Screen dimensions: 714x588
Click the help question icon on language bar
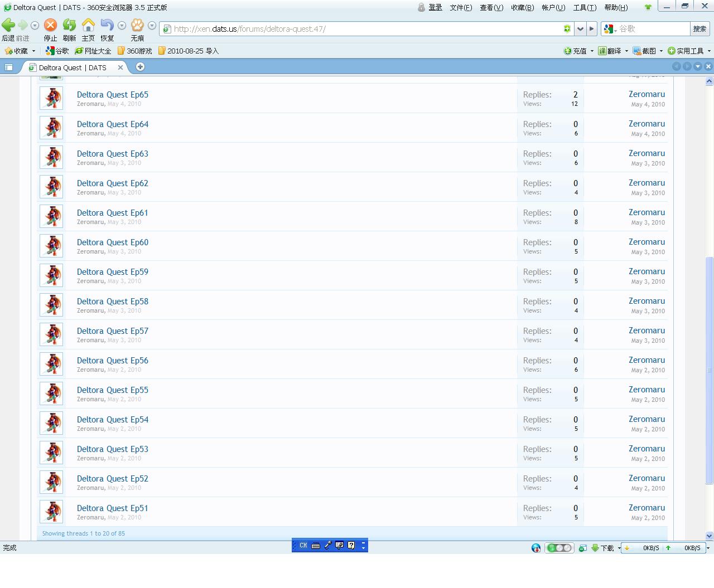tap(351, 546)
